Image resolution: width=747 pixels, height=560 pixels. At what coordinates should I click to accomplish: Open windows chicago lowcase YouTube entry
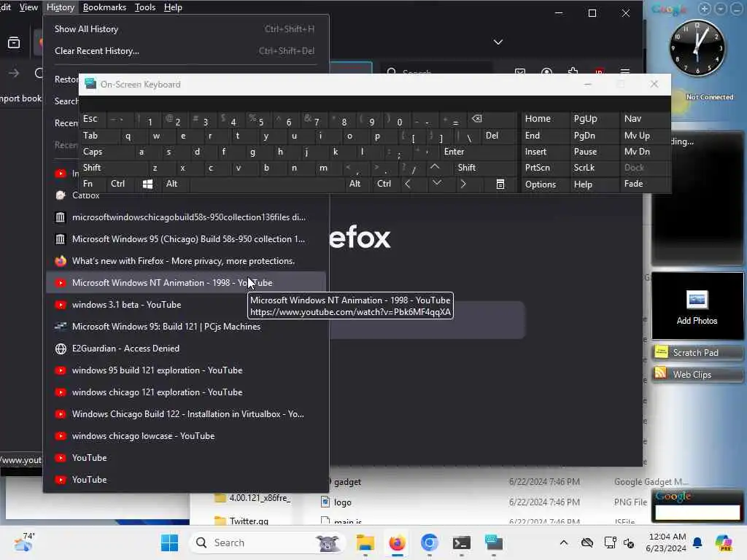coord(186,436)
